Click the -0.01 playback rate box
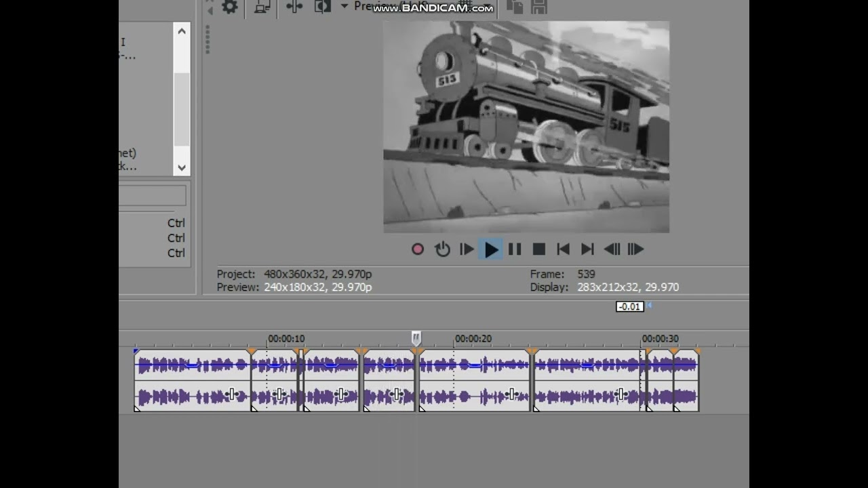The width and height of the screenshot is (868, 488). [629, 306]
